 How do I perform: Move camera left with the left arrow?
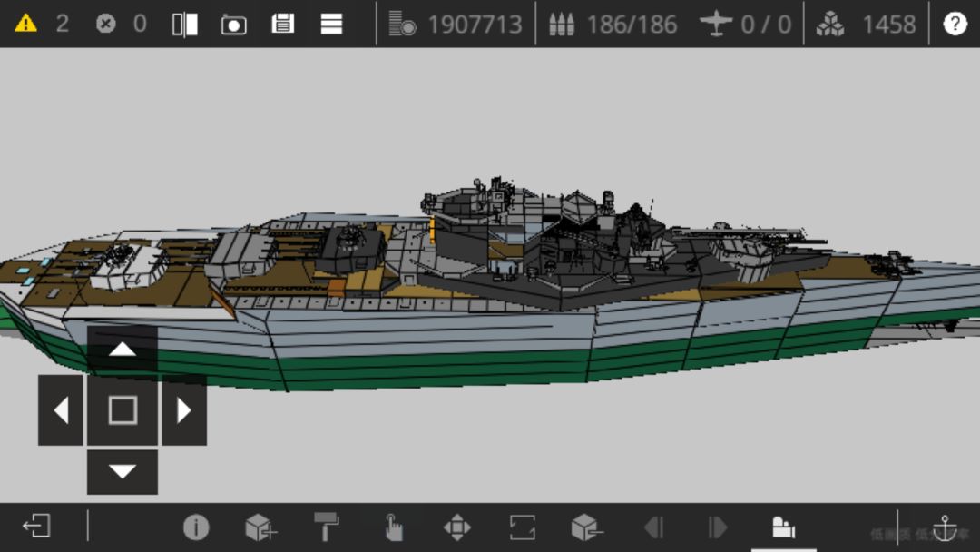tap(61, 410)
